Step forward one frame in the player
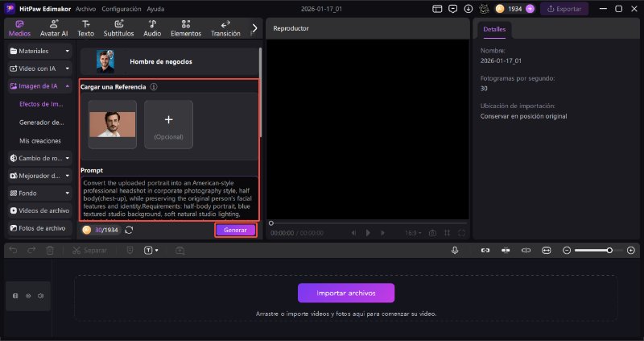 pos(383,233)
